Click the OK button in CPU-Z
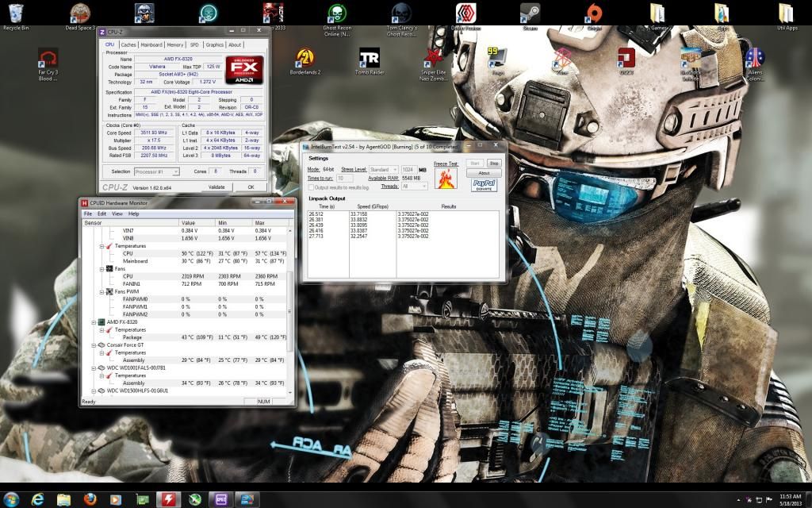812x508 pixels. (251, 187)
